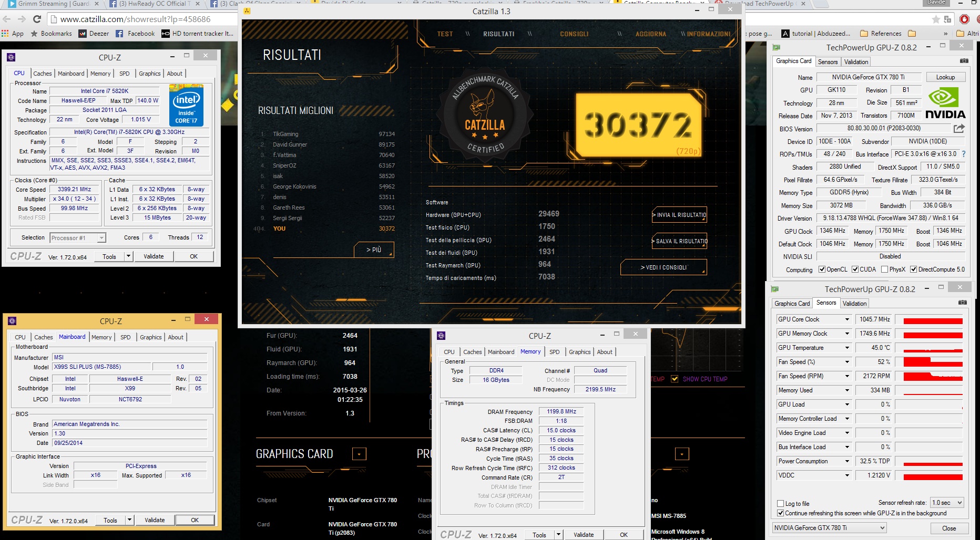This screenshot has width=980, height=540.
Task: Click the BIOS export share icon in GPU-Z
Action: (959, 128)
